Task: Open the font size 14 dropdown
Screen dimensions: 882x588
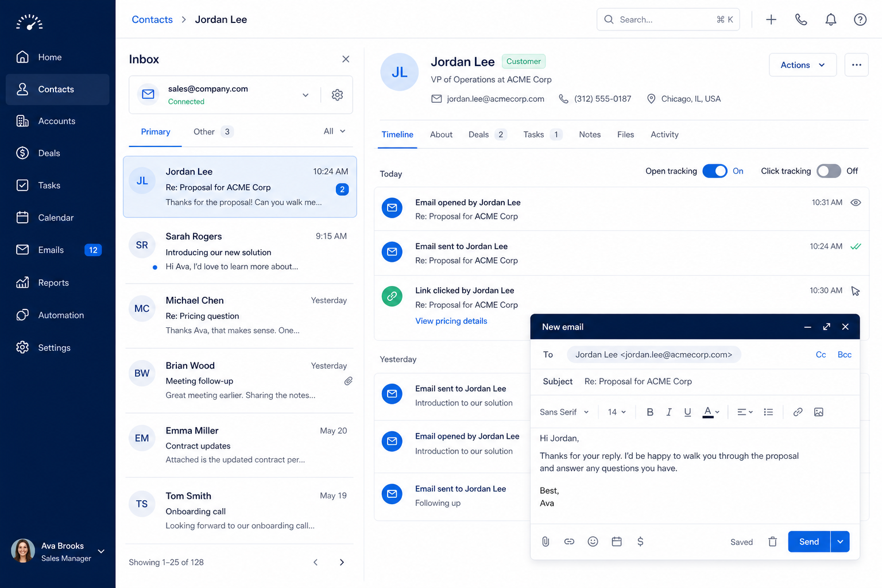Action: (x=617, y=412)
